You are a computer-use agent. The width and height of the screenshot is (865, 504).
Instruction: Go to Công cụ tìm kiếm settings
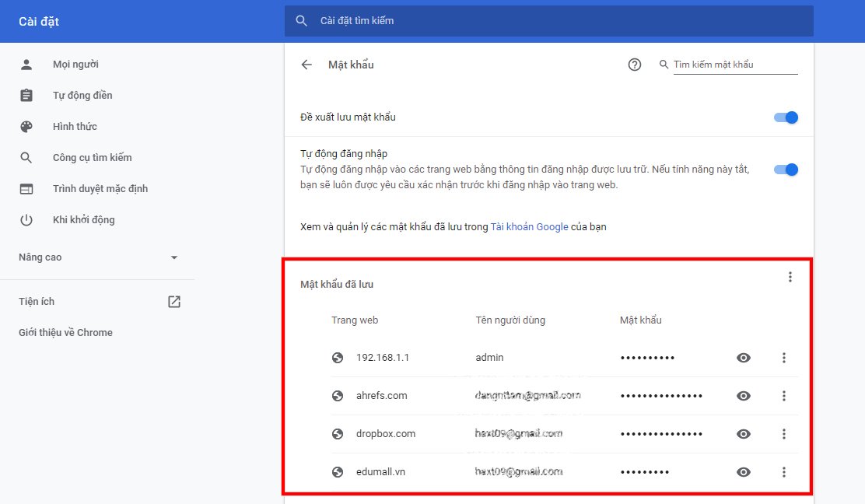(x=92, y=158)
